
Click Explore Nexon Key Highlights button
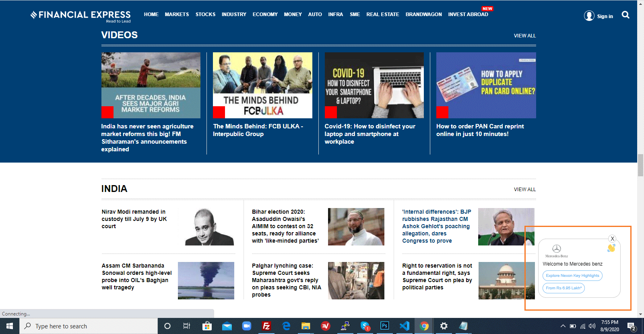point(572,276)
